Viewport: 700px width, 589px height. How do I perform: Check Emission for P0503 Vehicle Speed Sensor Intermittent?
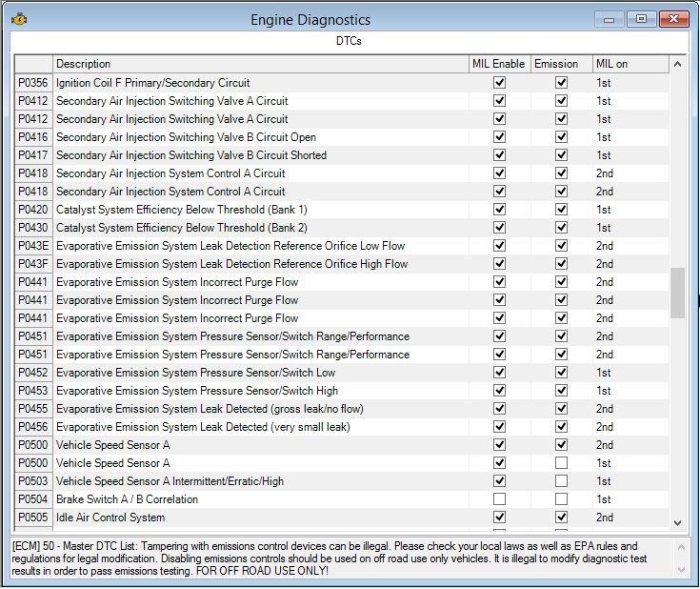click(561, 481)
